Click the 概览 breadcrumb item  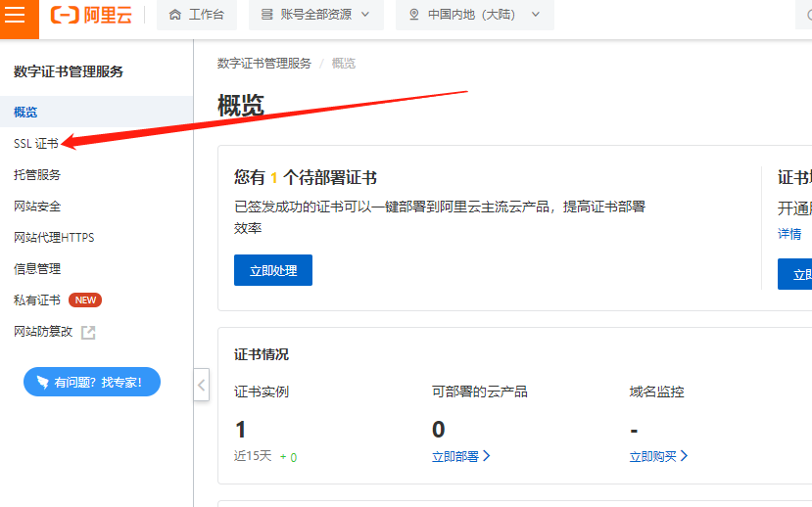344,63
